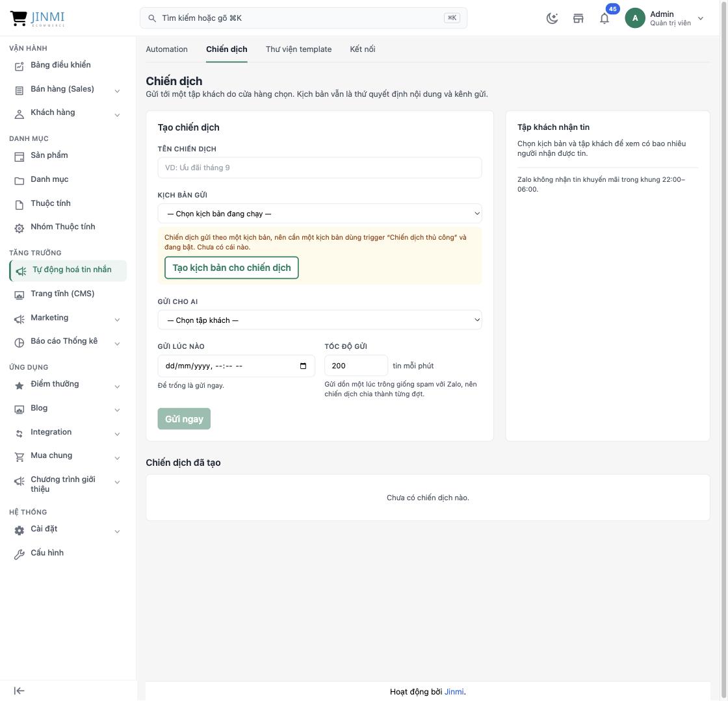Focus the top search bar
Screen dimensions: 728x701
304,18
